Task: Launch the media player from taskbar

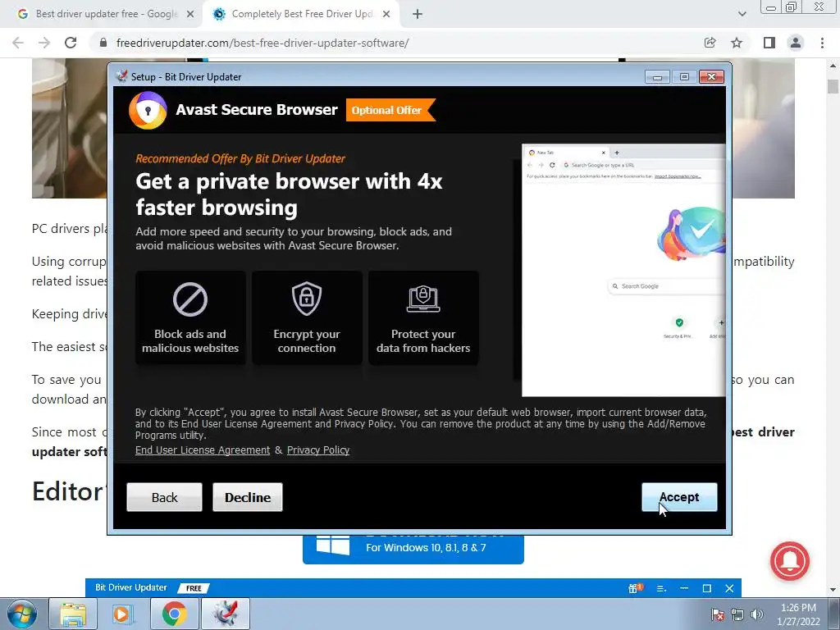Action: 122,614
